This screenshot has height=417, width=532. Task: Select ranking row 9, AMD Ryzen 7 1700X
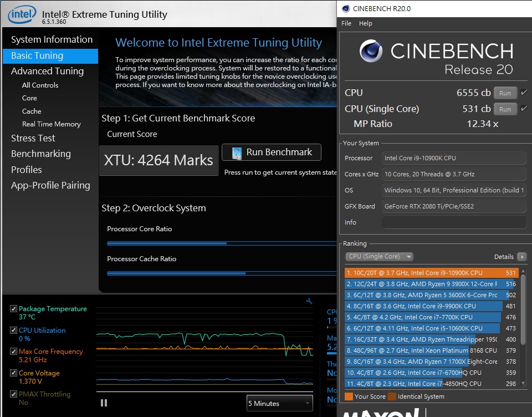pos(431,362)
